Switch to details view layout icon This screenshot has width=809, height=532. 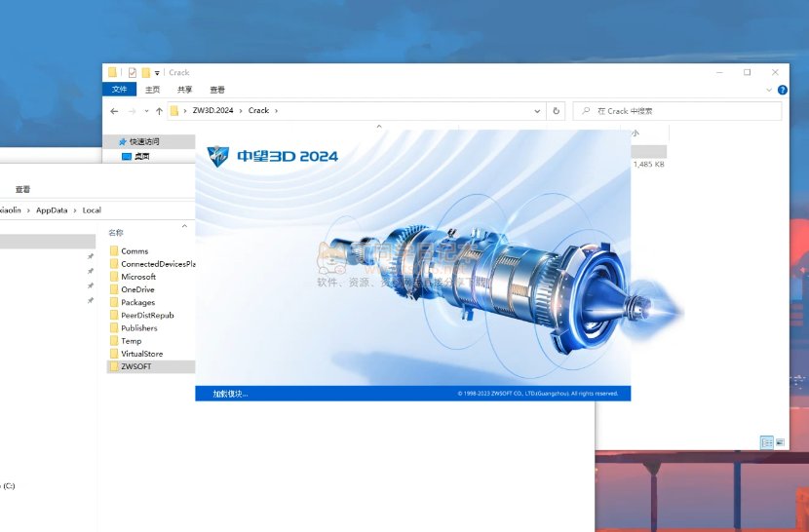[767, 442]
